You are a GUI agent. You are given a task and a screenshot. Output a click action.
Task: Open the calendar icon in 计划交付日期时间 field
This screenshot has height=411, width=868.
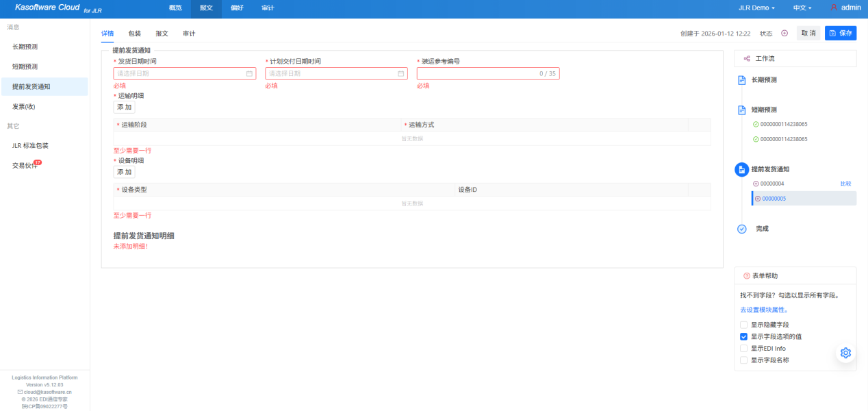point(401,73)
